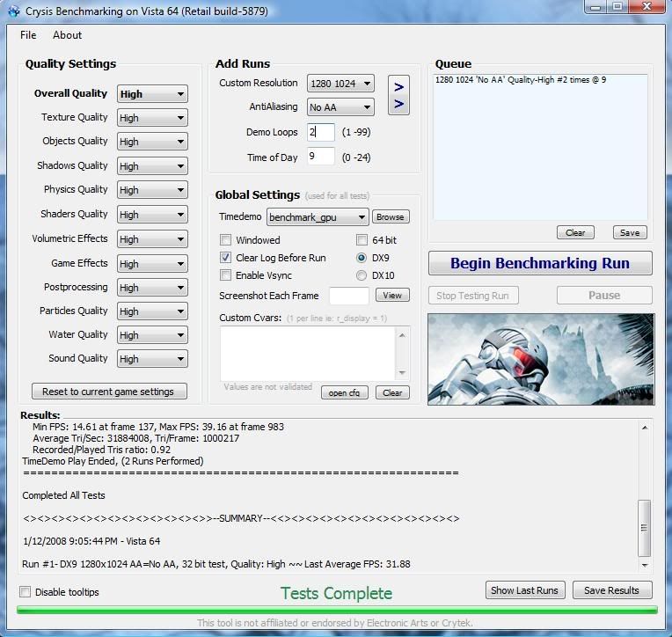
Task: Expand the Physics Quality dropdown
Action: tap(152, 190)
